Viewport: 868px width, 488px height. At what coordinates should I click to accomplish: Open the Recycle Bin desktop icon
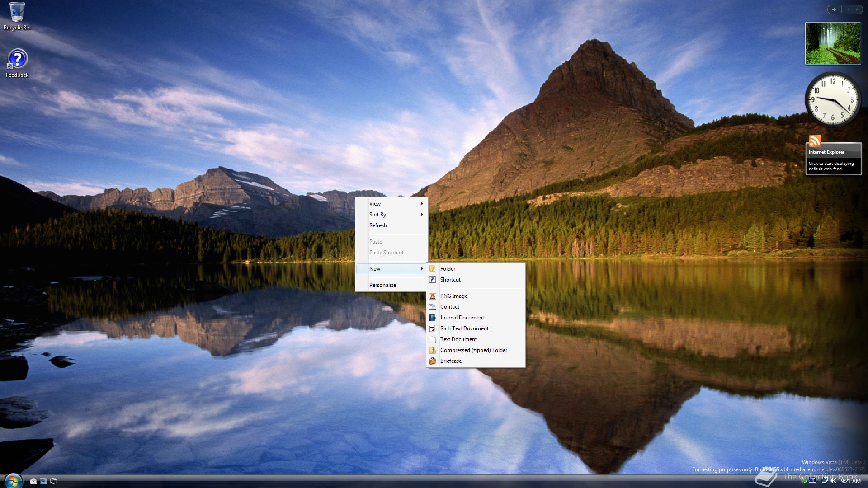tap(17, 13)
